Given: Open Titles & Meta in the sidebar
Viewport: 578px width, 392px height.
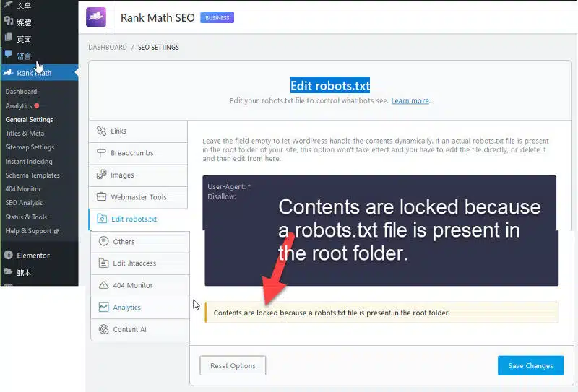Looking at the screenshot, I should pyautogui.click(x=25, y=134).
